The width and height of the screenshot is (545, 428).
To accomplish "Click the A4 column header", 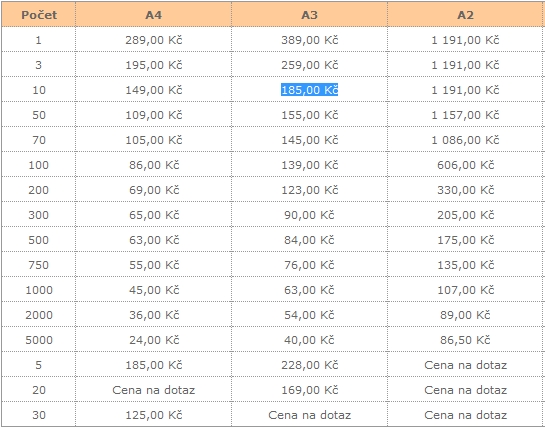I will (153, 15).
